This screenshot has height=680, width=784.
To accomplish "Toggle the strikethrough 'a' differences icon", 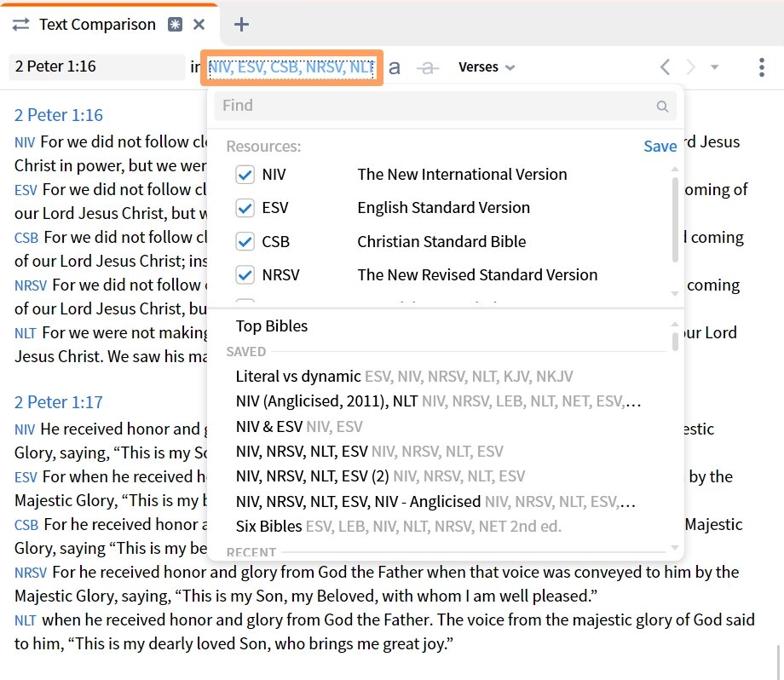I will pyautogui.click(x=428, y=67).
